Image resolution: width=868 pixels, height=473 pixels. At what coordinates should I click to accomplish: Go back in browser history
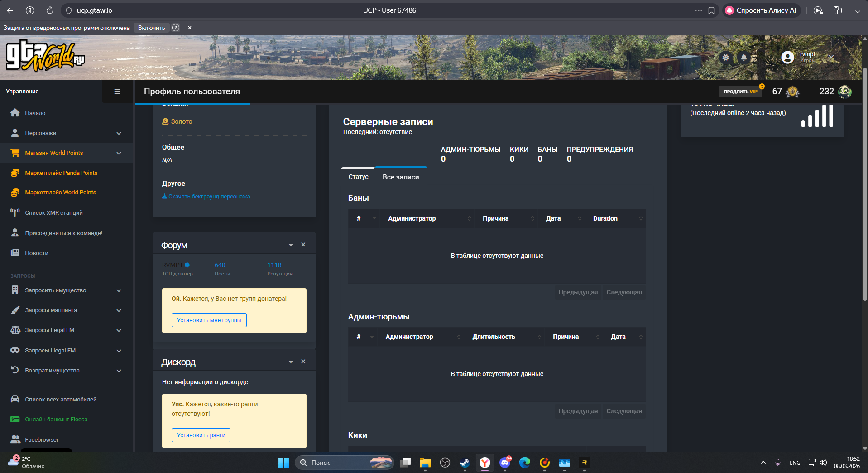click(x=10, y=10)
